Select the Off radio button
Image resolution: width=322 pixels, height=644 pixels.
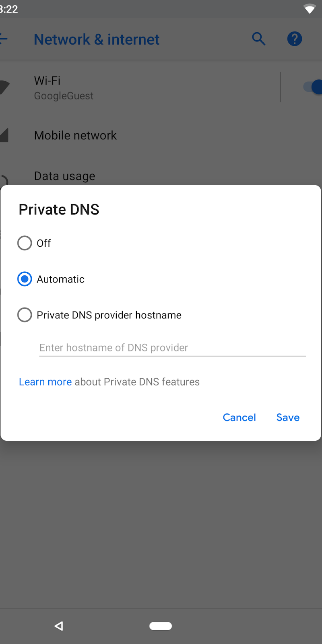(25, 243)
